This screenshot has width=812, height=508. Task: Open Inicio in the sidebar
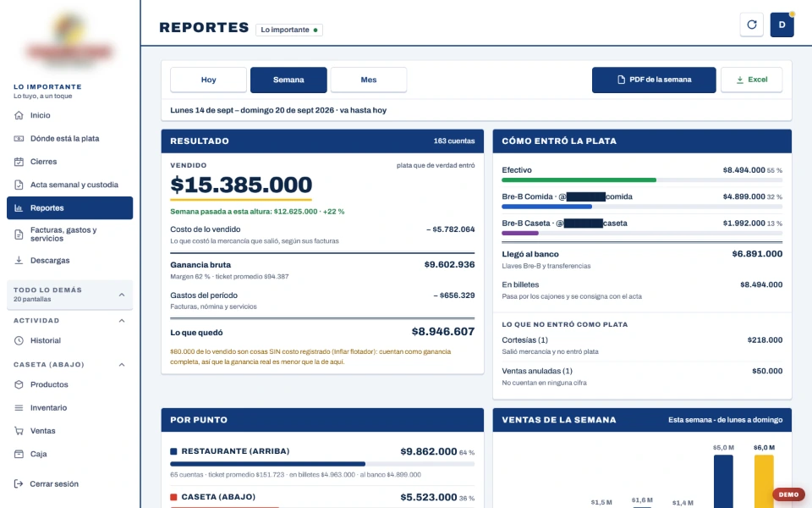[70, 115]
